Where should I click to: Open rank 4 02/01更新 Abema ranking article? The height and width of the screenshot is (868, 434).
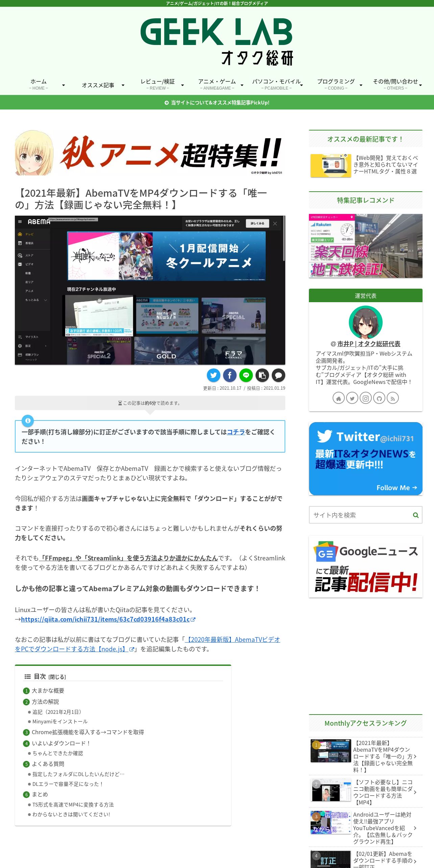click(x=366, y=858)
